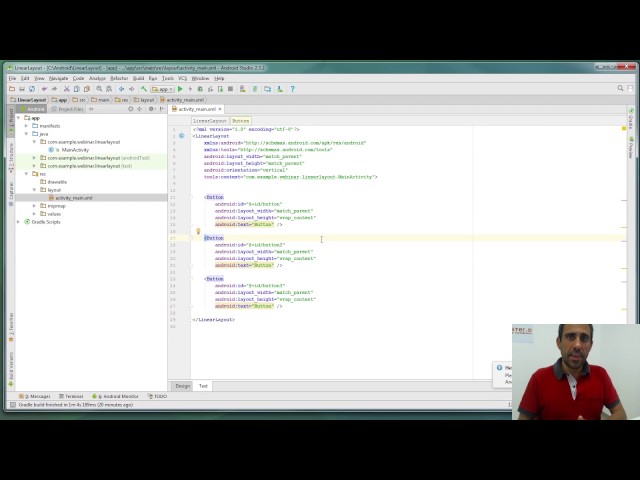
Task: Switch to the Text tab
Action: point(203,386)
